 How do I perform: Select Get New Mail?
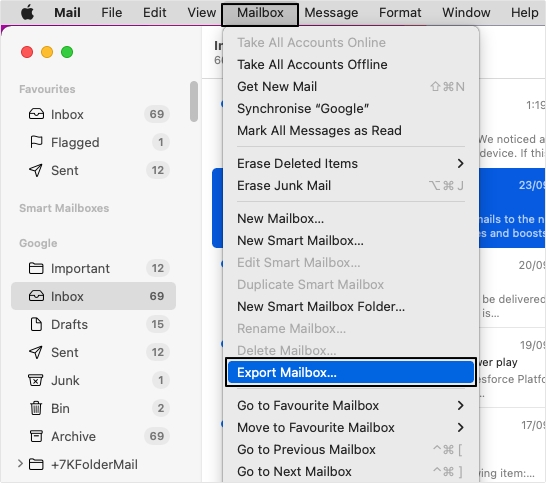(x=351, y=86)
